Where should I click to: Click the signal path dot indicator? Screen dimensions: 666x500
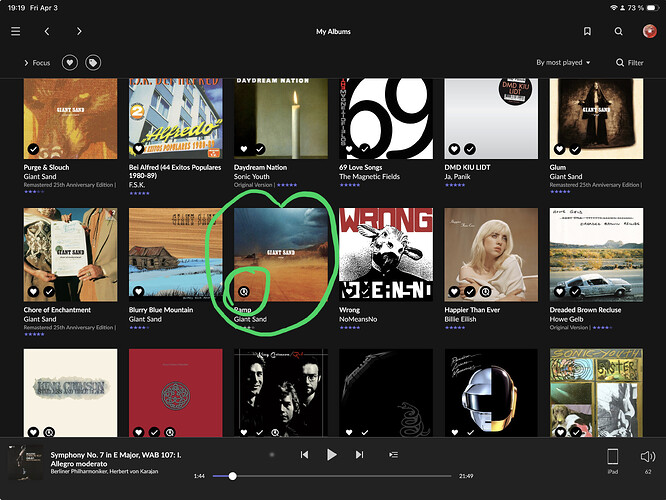pyautogui.click(x=272, y=455)
